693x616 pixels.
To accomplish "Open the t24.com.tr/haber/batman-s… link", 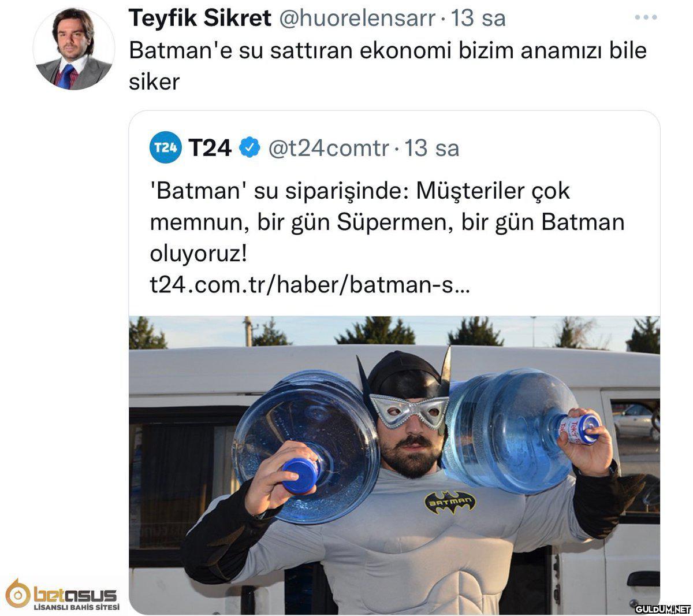I will coord(310,285).
